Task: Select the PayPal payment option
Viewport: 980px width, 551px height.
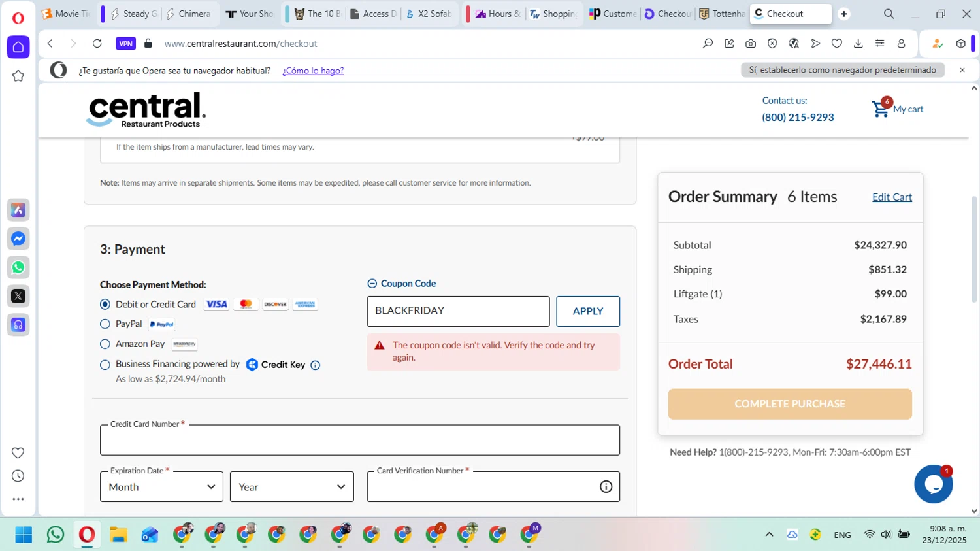Action: [x=105, y=324]
